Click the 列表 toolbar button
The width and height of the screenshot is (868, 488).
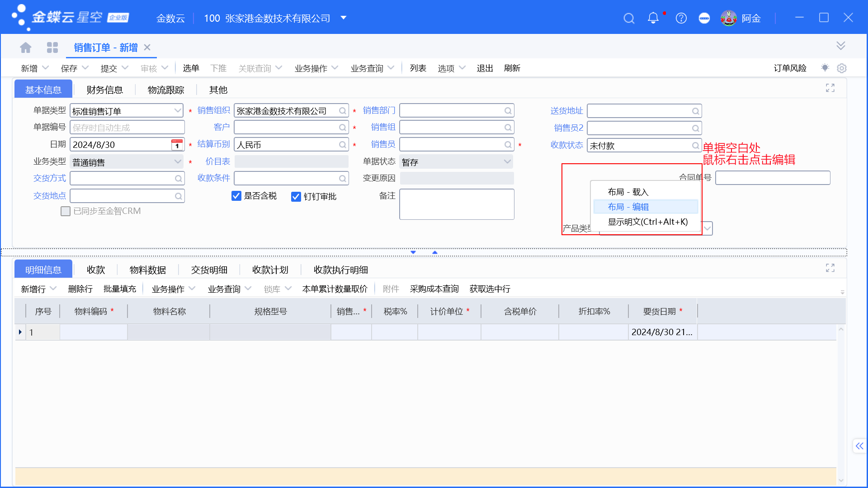(418, 68)
